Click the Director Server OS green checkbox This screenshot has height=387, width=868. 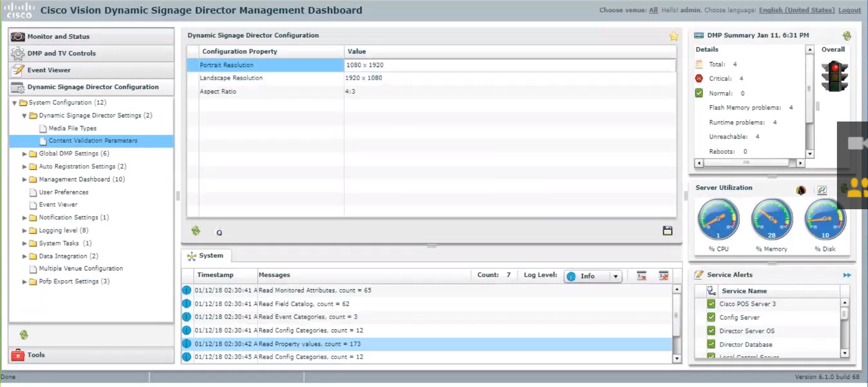[711, 331]
